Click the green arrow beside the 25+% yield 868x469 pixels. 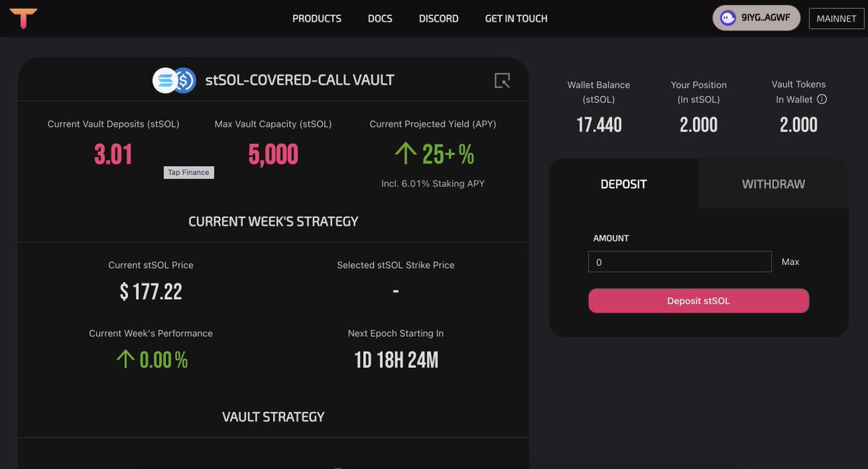pos(404,153)
